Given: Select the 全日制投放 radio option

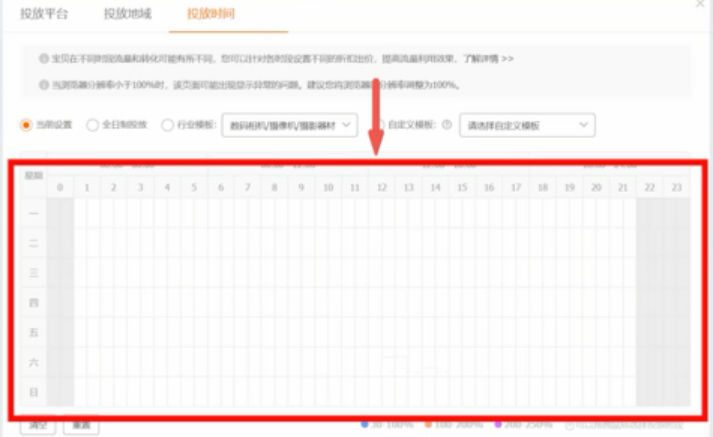Looking at the screenshot, I should pyautogui.click(x=92, y=125).
